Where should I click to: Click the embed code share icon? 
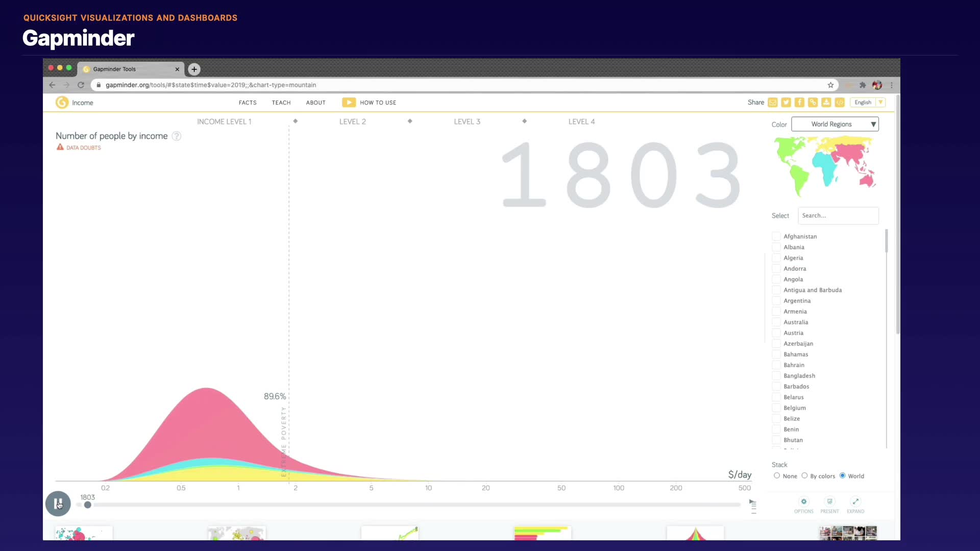[840, 103]
